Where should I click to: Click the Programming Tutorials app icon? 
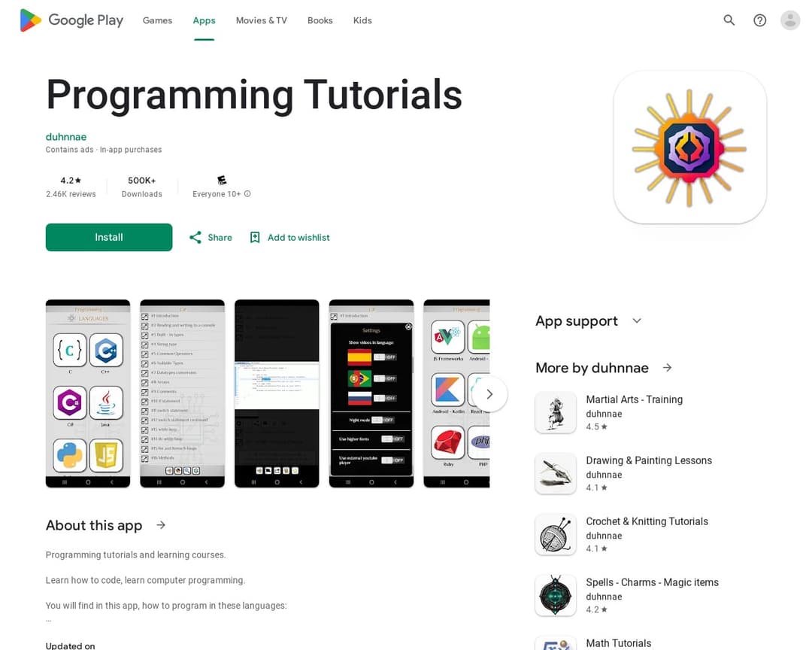tap(689, 147)
